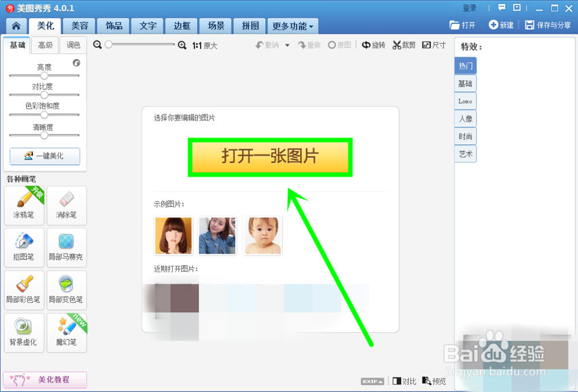Click the 打开 open folder icon

[454, 25]
